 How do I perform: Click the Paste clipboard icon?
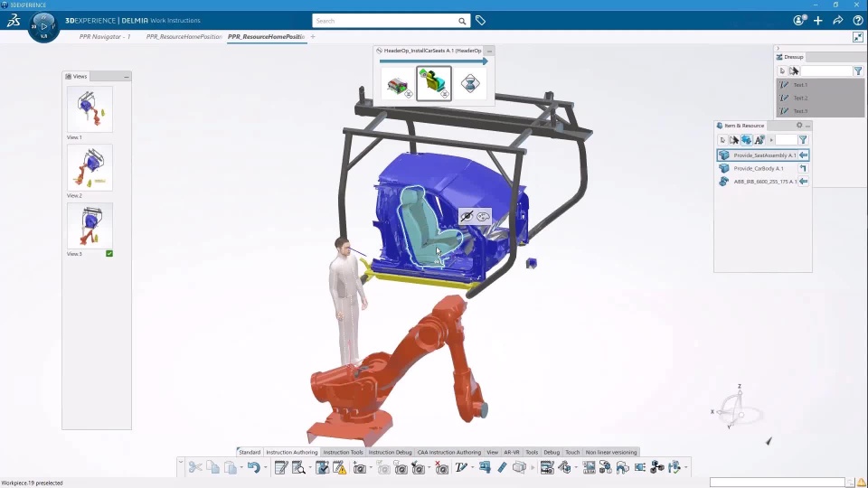(x=231, y=467)
